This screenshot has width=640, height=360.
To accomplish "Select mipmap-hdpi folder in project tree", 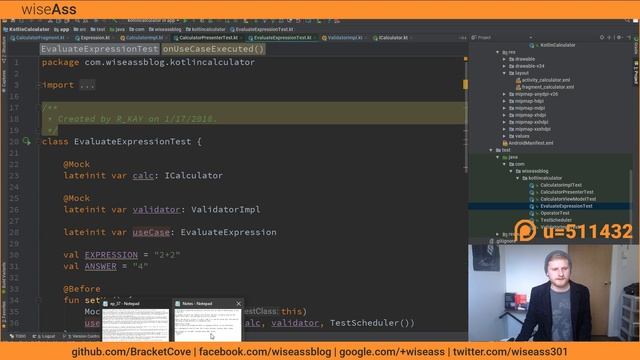I will pos(529,101).
